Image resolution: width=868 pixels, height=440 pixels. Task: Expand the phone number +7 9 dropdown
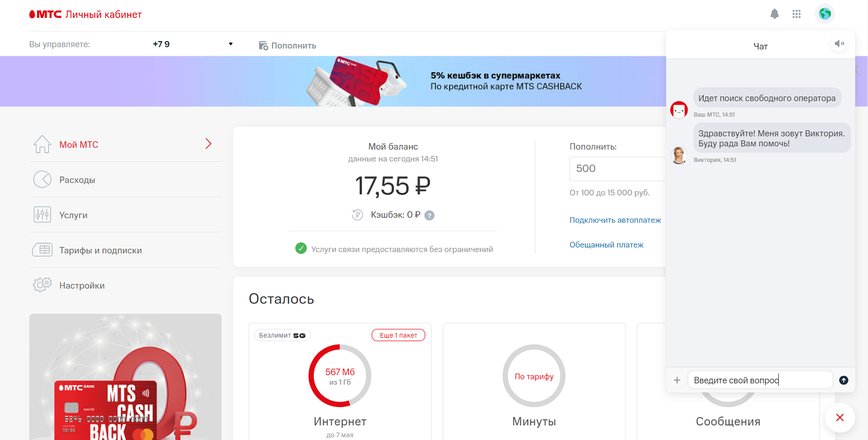point(231,44)
